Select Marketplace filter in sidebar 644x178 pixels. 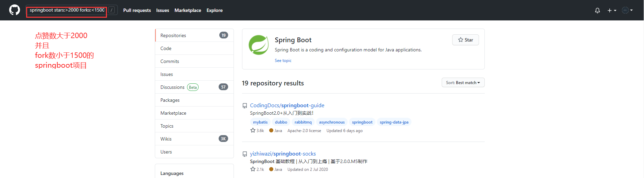pos(194,113)
